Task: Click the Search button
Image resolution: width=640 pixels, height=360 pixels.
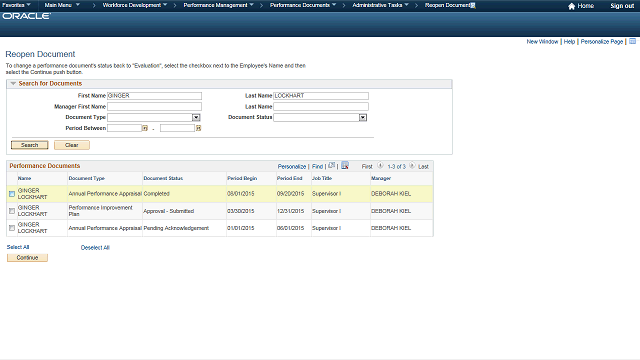Action: pyautogui.click(x=29, y=145)
